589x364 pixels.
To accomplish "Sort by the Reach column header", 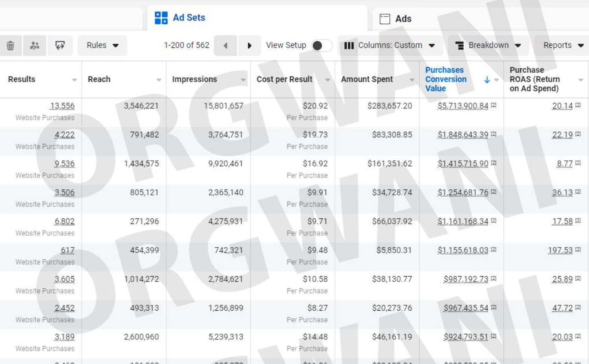I will click(x=99, y=79).
